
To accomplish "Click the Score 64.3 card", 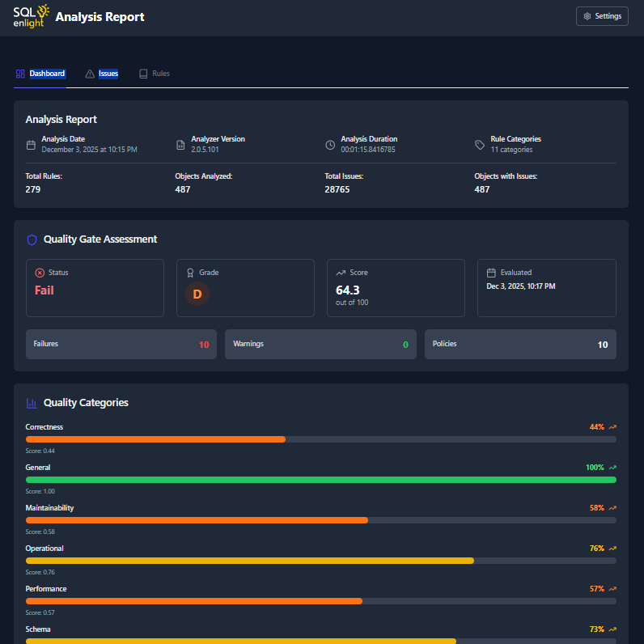I will click(396, 288).
